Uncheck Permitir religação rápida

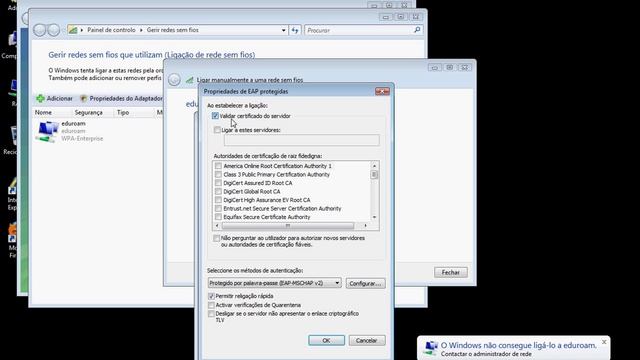click(211, 296)
